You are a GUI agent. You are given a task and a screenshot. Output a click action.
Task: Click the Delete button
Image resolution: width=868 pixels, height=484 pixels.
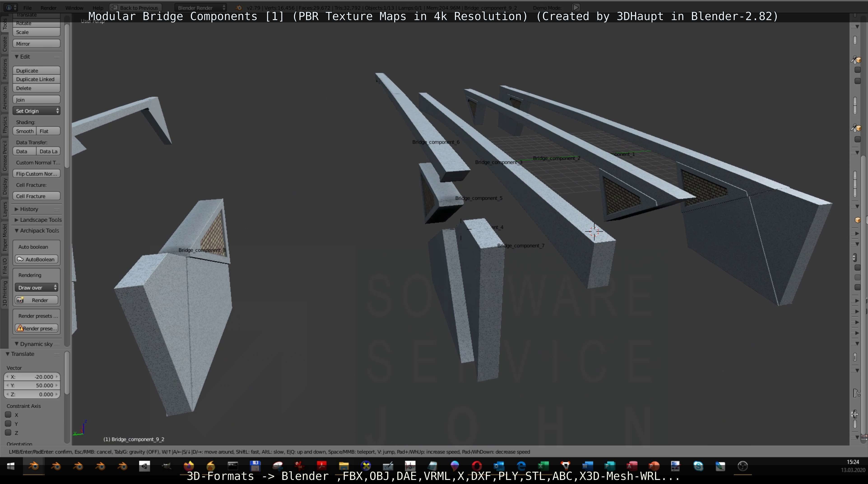click(36, 88)
